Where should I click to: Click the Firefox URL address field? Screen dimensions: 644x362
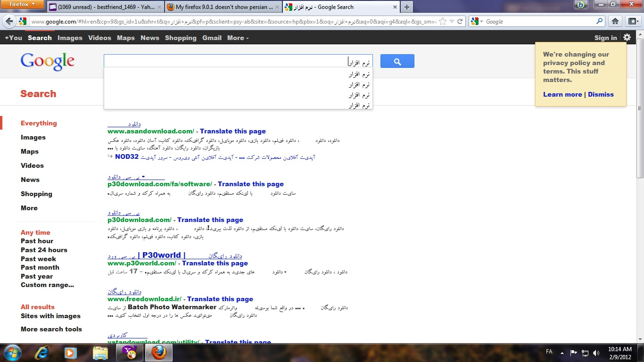tap(233, 21)
